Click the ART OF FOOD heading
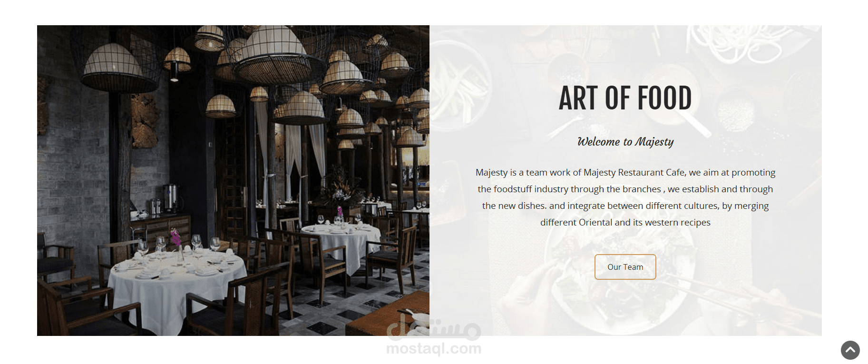Viewport: 868px width, 364px height. click(625, 98)
